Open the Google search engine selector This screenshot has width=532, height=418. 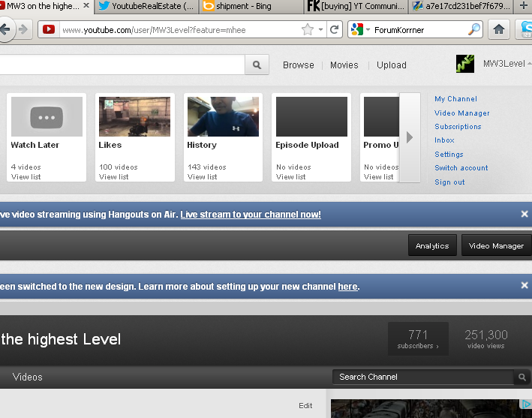(360, 30)
